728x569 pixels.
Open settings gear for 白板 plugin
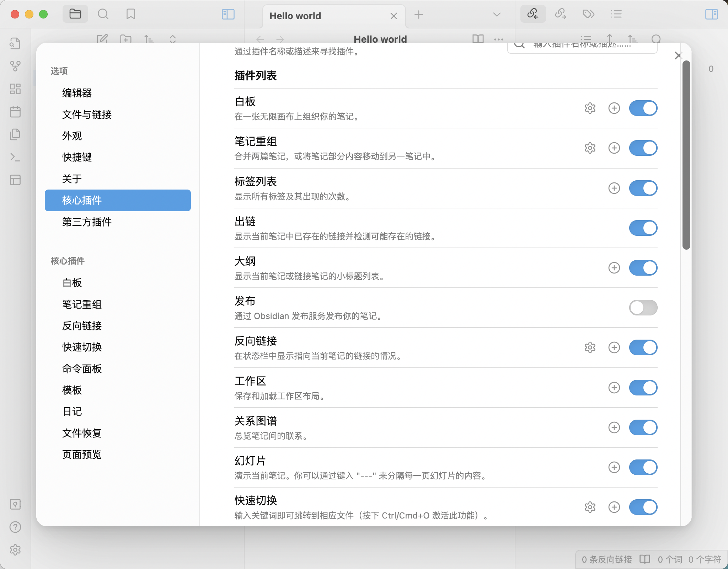(590, 108)
